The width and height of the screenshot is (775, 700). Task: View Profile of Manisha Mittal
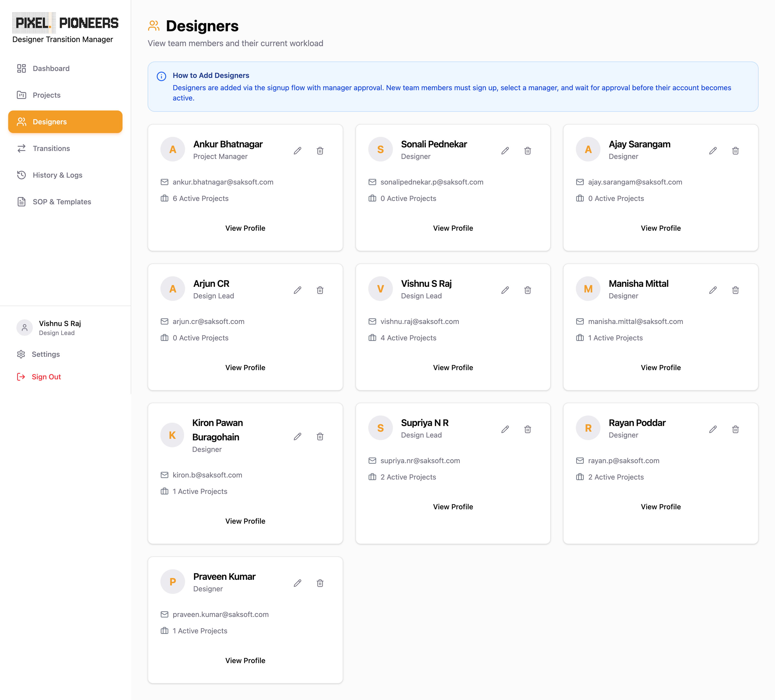[660, 368]
